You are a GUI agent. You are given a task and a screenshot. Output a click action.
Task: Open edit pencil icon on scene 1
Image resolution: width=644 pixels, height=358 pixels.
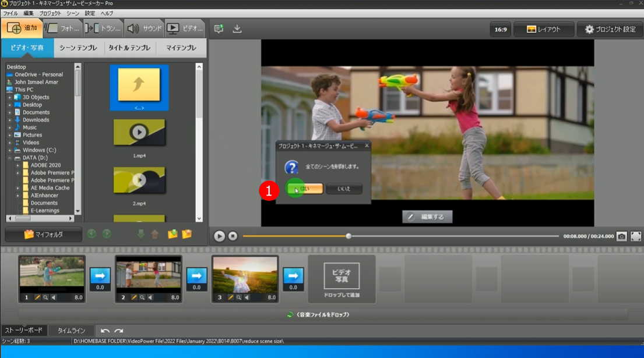37,297
